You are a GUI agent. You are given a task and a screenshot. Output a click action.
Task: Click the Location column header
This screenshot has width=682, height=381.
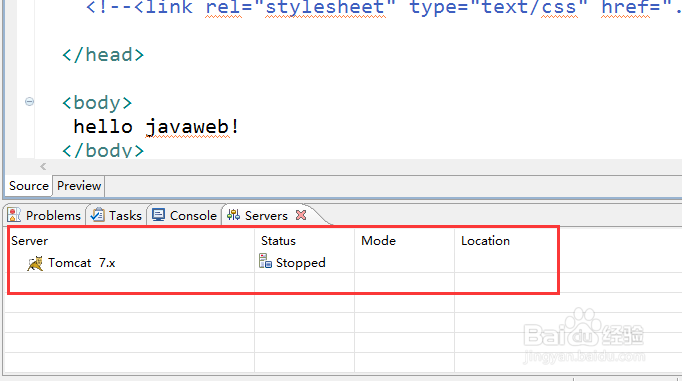485,241
